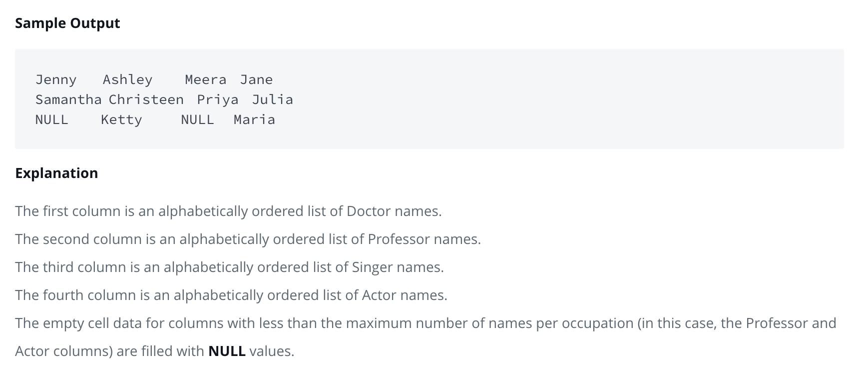
Task: Click the bold NULL in the explanation
Action: pyautogui.click(x=227, y=351)
